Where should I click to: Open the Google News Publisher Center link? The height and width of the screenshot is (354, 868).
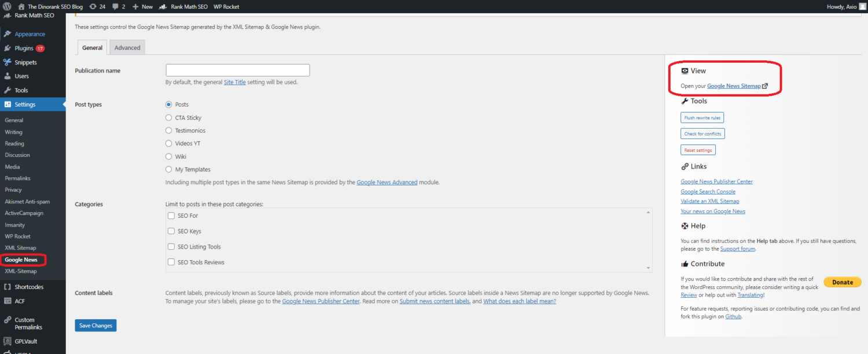[x=716, y=181]
